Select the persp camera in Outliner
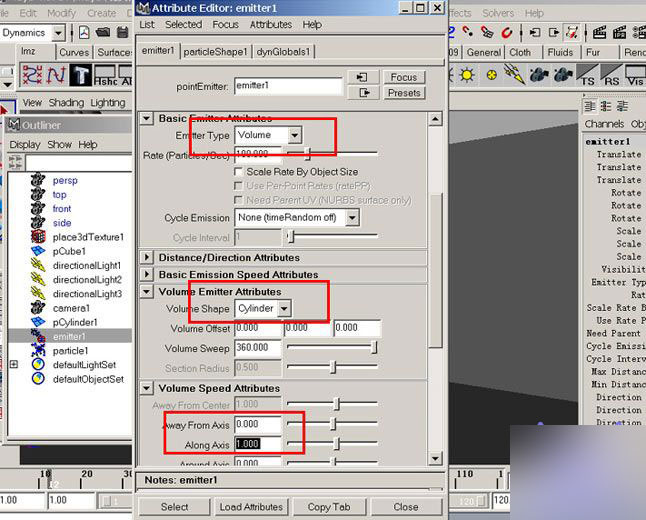Viewport: 646px width, 520px height. pyautogui.click(x=65, y=180)
